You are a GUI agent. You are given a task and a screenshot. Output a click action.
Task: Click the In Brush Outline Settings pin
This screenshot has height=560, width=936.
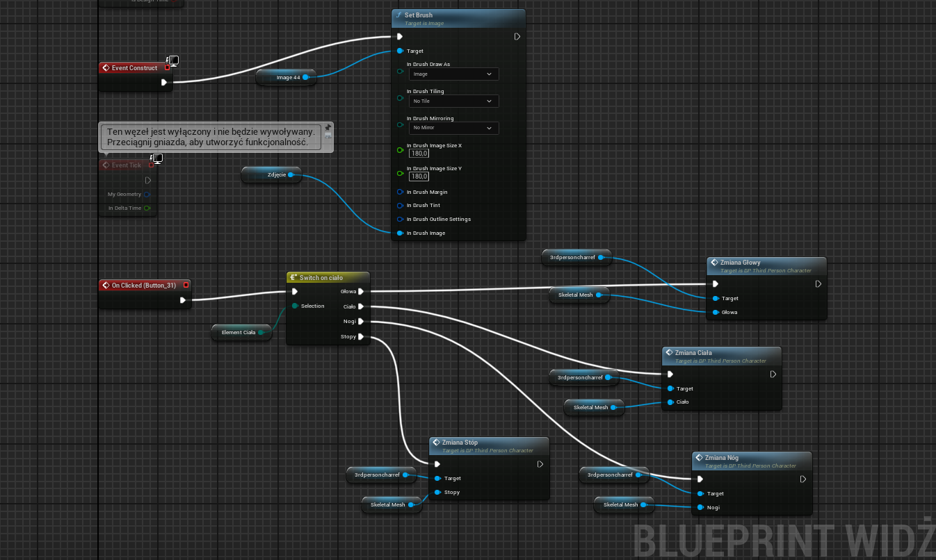pos(400,220)
